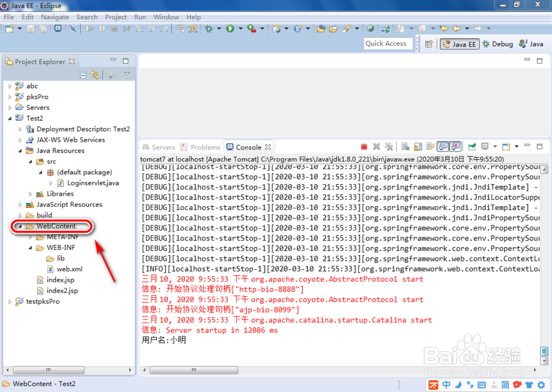Viewport: 552px width, 392px height.
Task: Terminate the server with the red stop icon
Action: (x=364, y=147)
